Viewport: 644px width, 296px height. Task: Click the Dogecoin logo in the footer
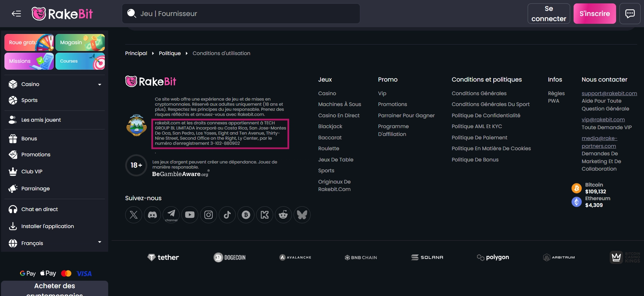click(x=230, y=257)
